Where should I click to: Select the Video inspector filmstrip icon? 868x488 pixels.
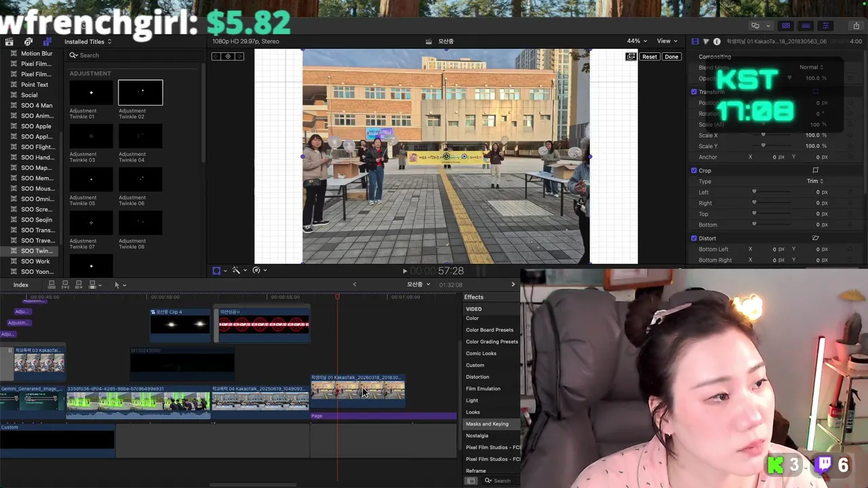point(695,41)
